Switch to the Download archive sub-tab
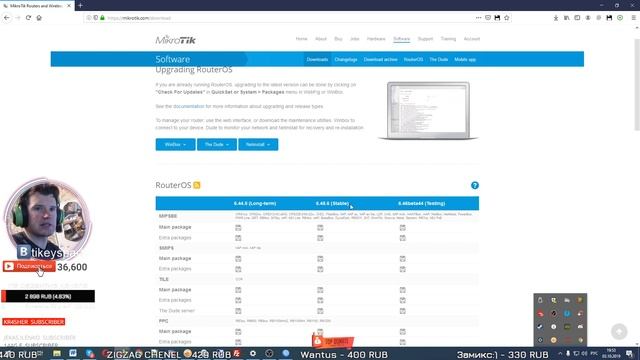 [380, 60]
